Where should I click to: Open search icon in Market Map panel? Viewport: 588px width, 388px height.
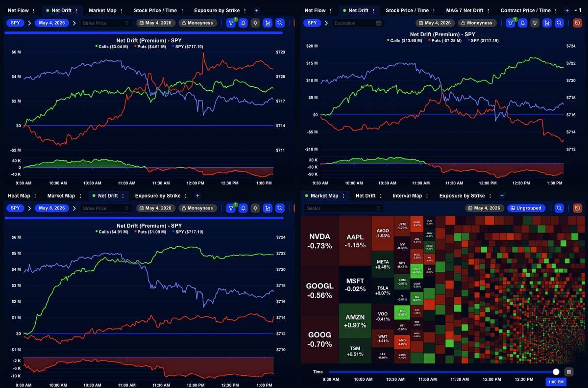point(559,208)
